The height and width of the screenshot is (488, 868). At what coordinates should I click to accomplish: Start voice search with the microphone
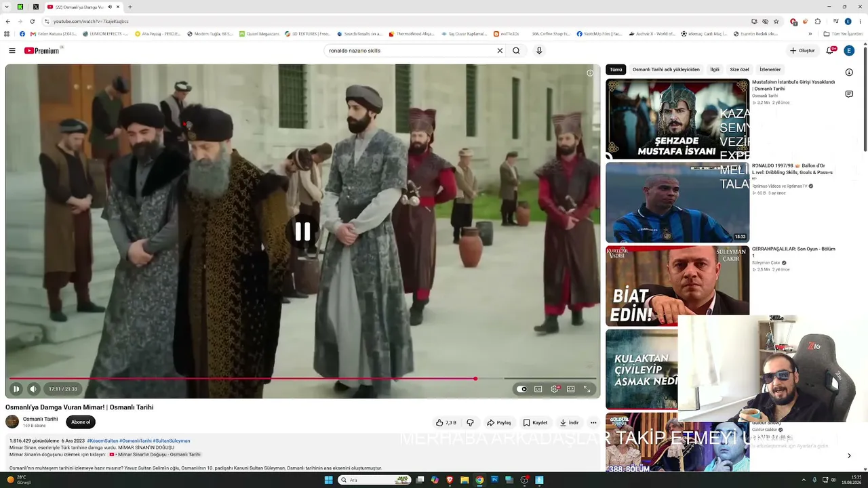(x=539, y=51)
